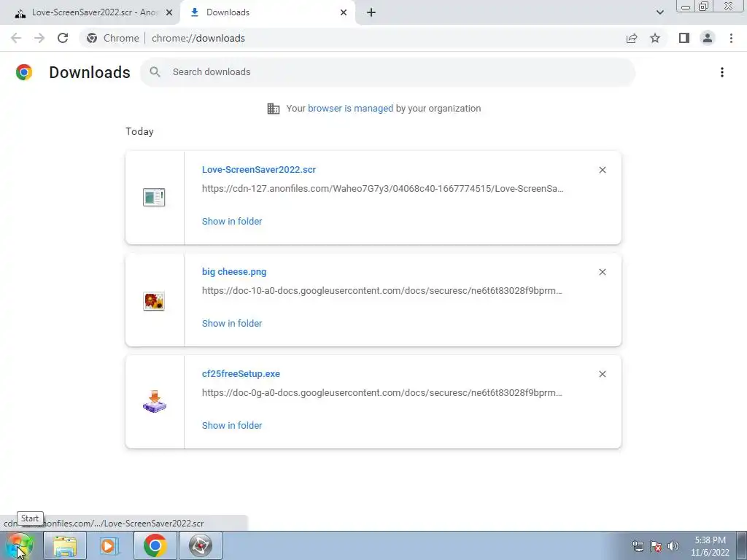Open the 'browser is managed' link
The width and height of the screenshot is (747, 560).
click(351, 109)
